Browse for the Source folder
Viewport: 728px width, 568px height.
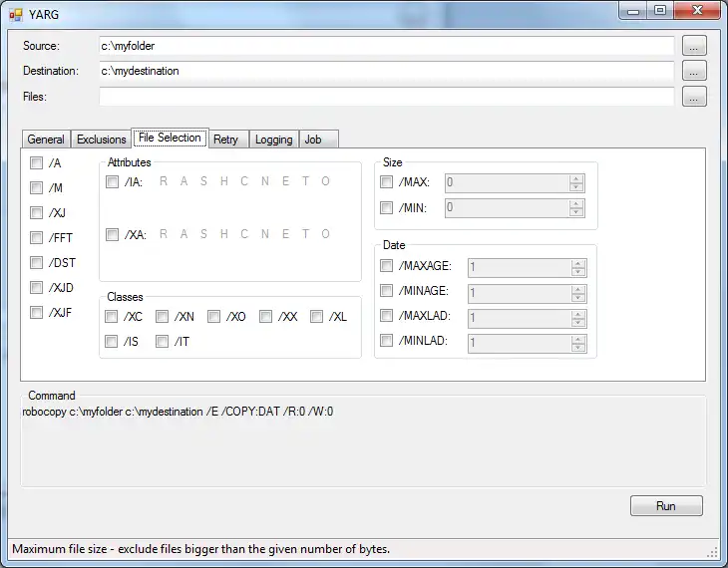(x=694, y=46)
